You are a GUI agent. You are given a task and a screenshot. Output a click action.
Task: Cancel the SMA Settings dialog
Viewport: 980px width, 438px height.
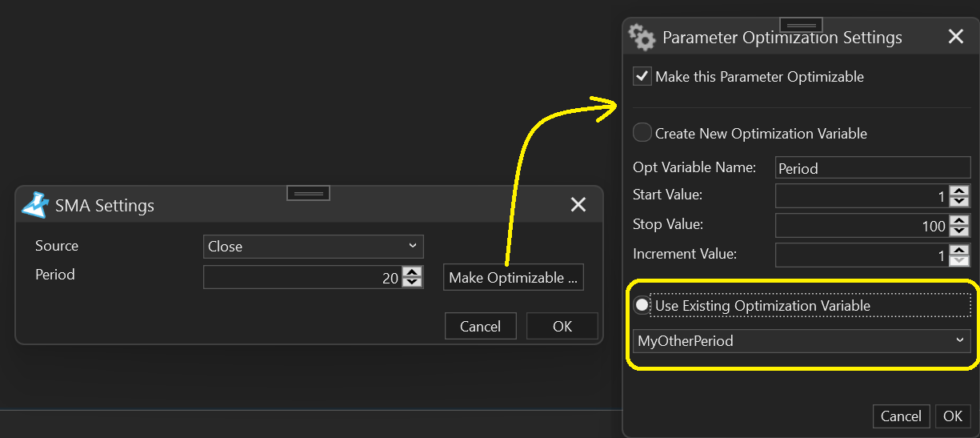click(x=480, y=326)
